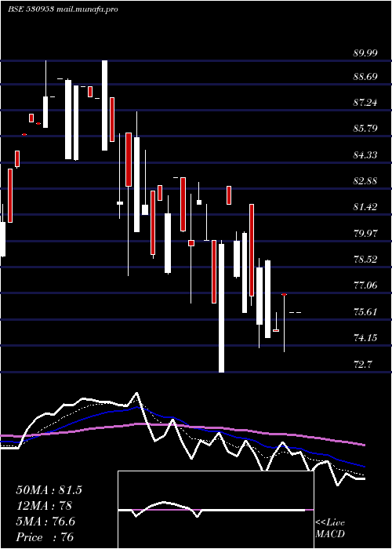This screenshot has width=392, height=549.
Task: Click the 89.99 price axis label
Action: click(x=365, y=53)
